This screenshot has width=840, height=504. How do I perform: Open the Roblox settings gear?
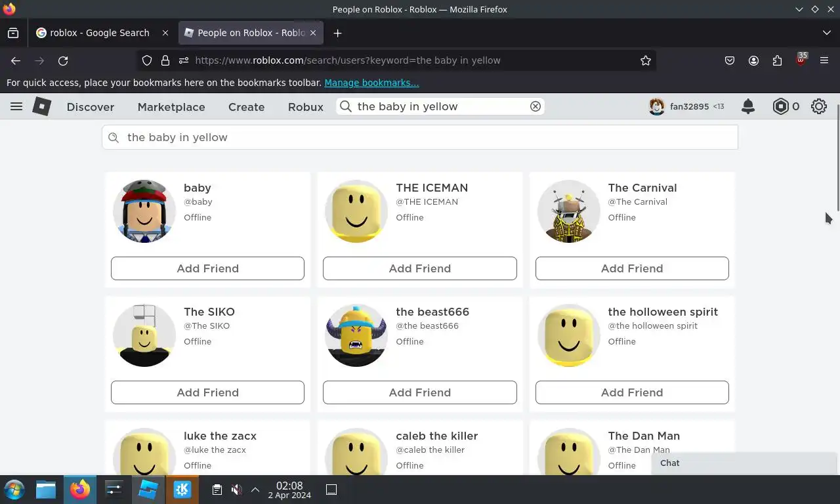(x=819, y=106)
